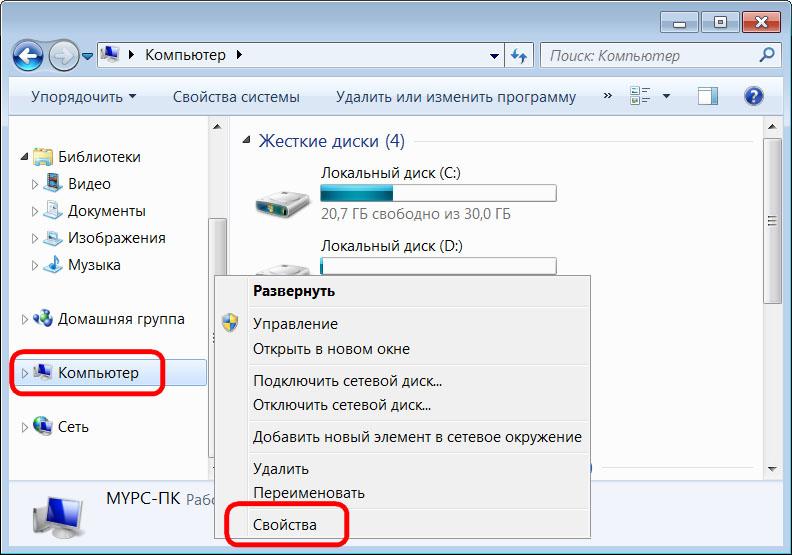Click file list scrollbar down arrow
The height and width of the screenshot is (555, 792).
click(x=772, y=469)
